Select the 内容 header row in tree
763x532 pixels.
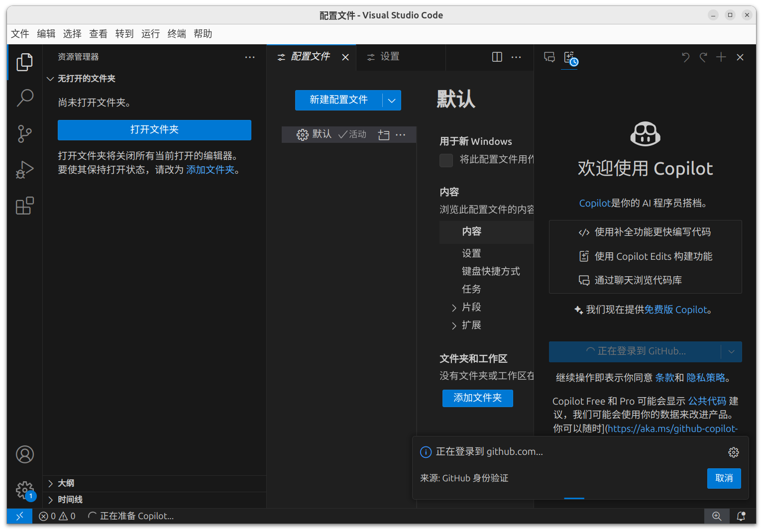tap(486, 232)
